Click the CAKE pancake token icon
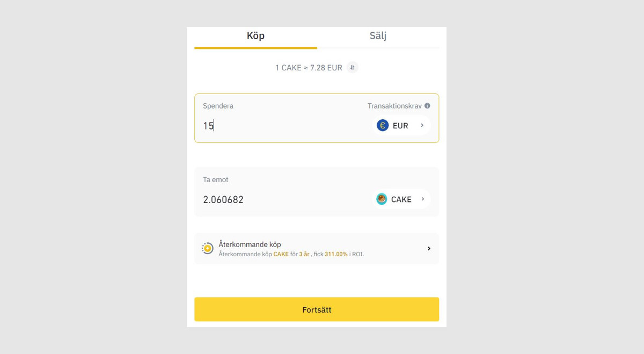The width and height of the screenshot is (644, 354). point(382,199)
